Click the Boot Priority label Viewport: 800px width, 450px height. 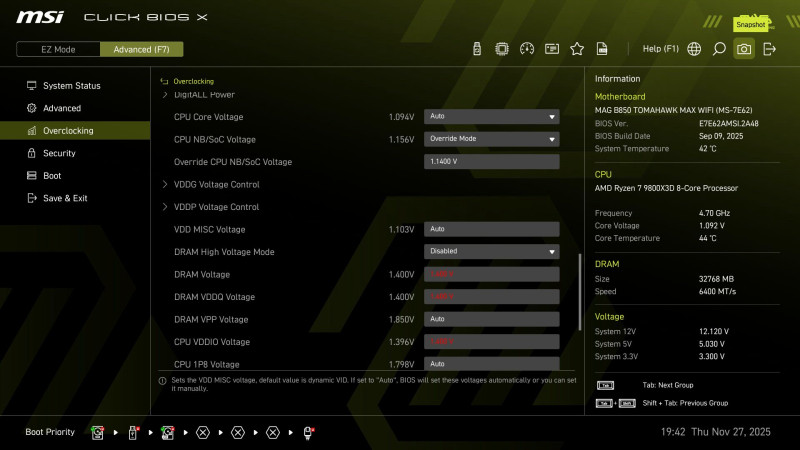[50, 432]
